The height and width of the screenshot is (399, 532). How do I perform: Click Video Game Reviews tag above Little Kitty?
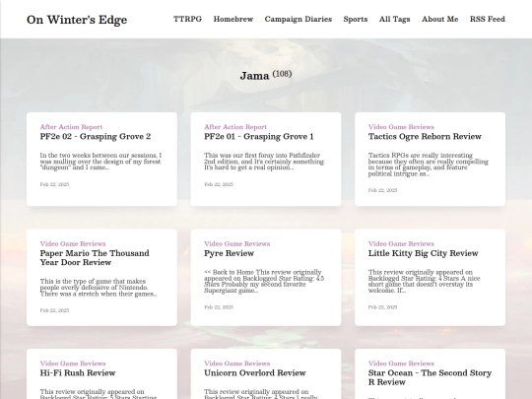coord(401,243)
